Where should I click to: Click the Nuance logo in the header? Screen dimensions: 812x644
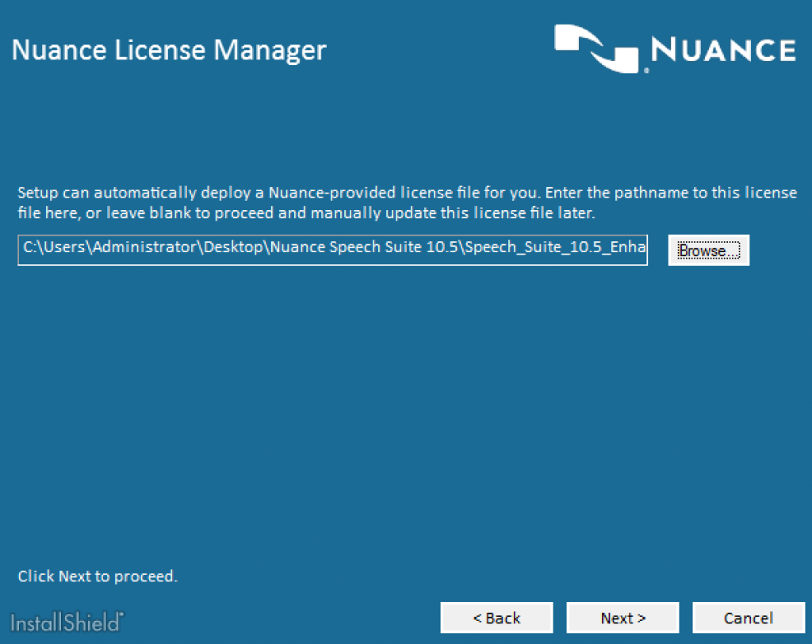tap(674, 49)
